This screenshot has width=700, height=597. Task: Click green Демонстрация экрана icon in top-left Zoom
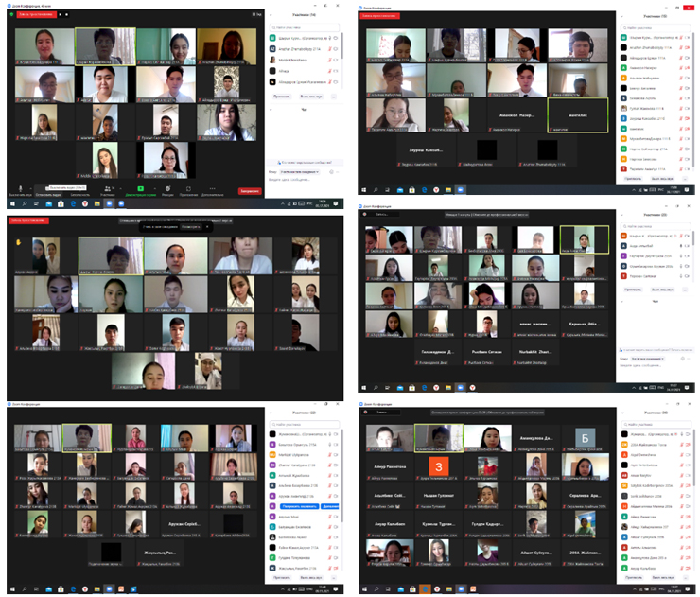(140, 188)
